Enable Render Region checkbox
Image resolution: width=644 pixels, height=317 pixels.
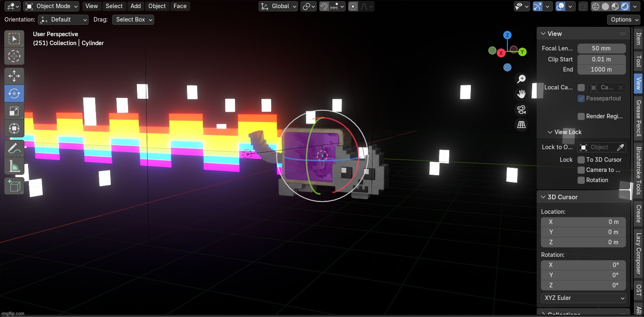click(x=581, y=116)
